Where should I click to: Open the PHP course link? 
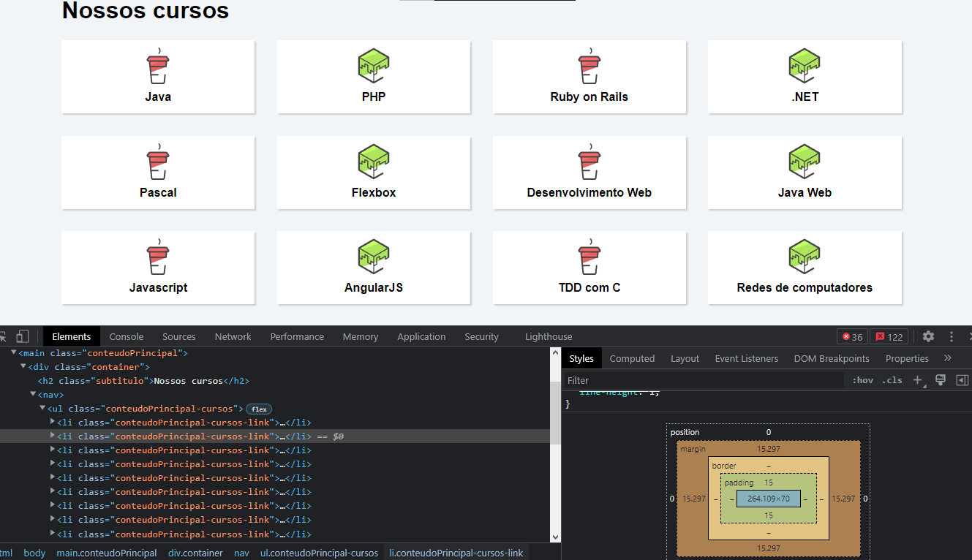pyautogui.click(x=374, y=77)
